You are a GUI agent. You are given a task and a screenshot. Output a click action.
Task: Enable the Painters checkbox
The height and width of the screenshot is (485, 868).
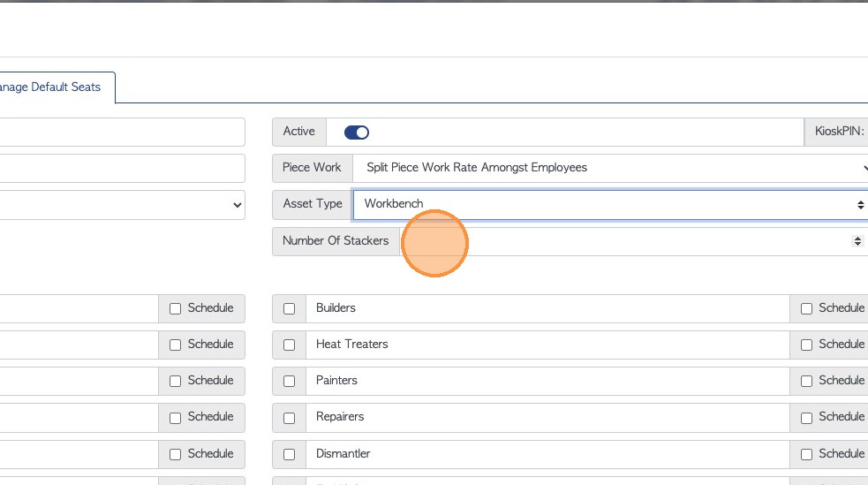click(289, 381)
